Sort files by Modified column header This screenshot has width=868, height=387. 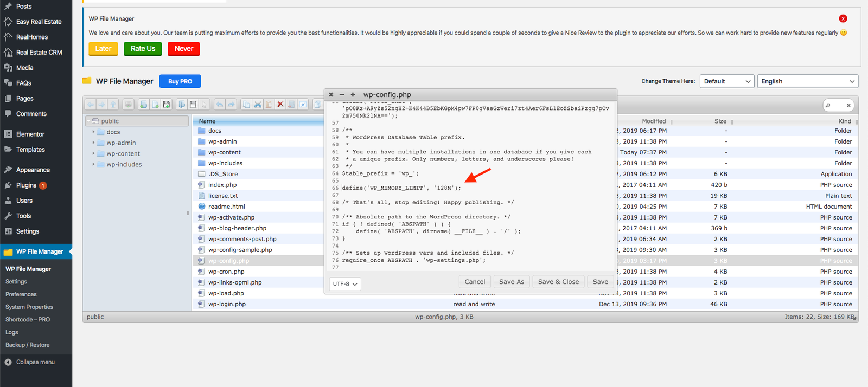[654, 121]
